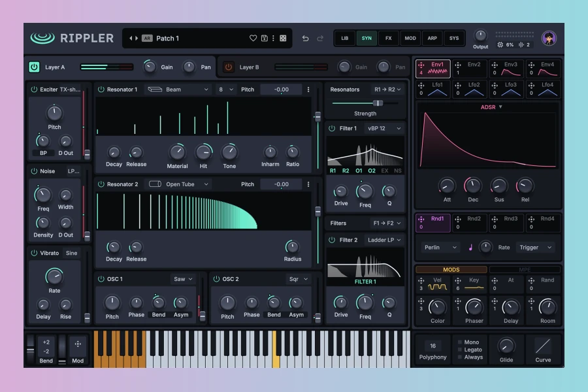Click the Color macro drag handle

click(421, 301)
